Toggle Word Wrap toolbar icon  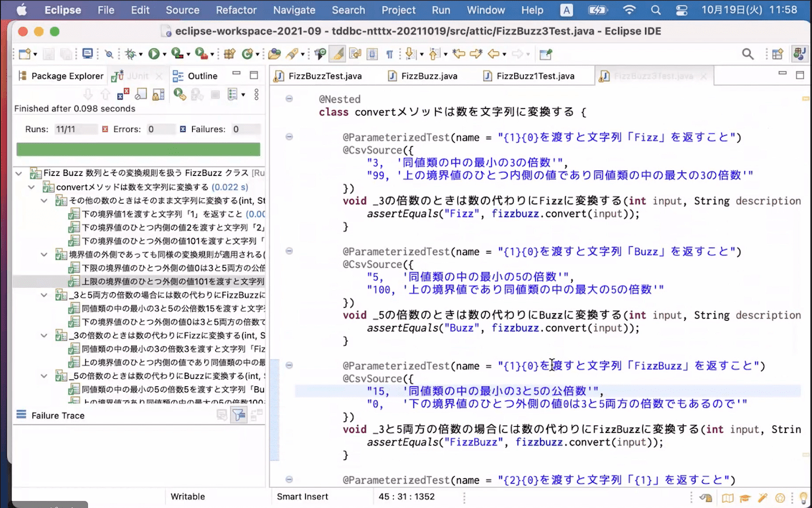pyautogui.click(x=355, y=54)
